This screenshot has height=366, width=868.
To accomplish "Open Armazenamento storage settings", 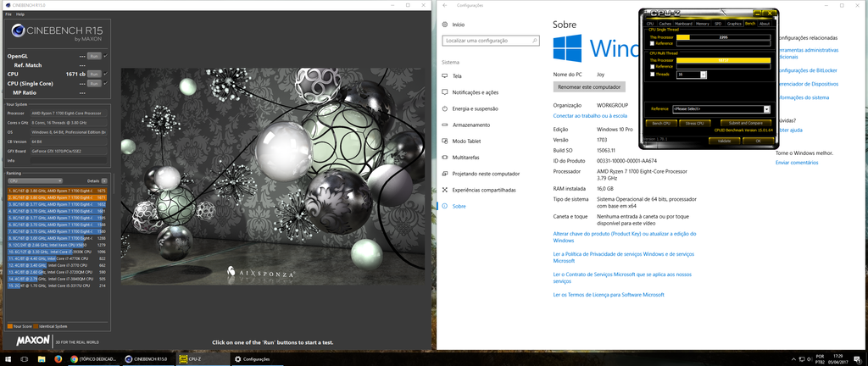I will [x=471, y=125].
